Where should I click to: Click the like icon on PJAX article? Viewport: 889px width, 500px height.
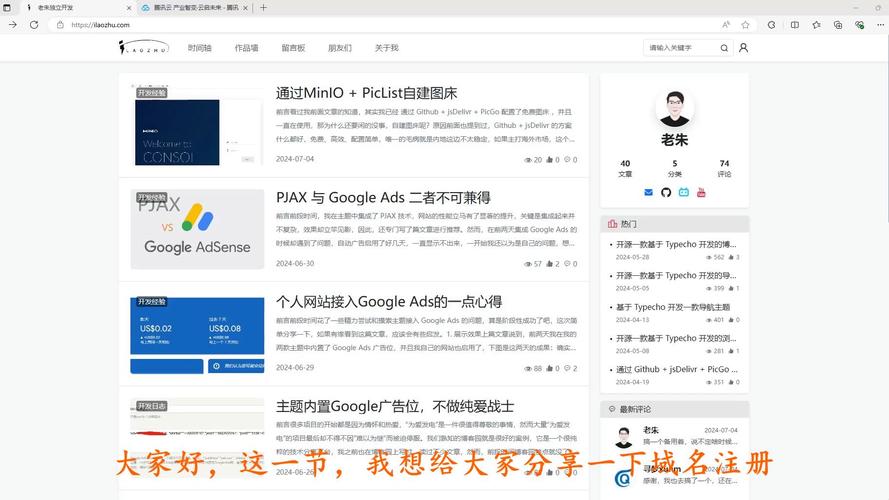coord(549,264)
